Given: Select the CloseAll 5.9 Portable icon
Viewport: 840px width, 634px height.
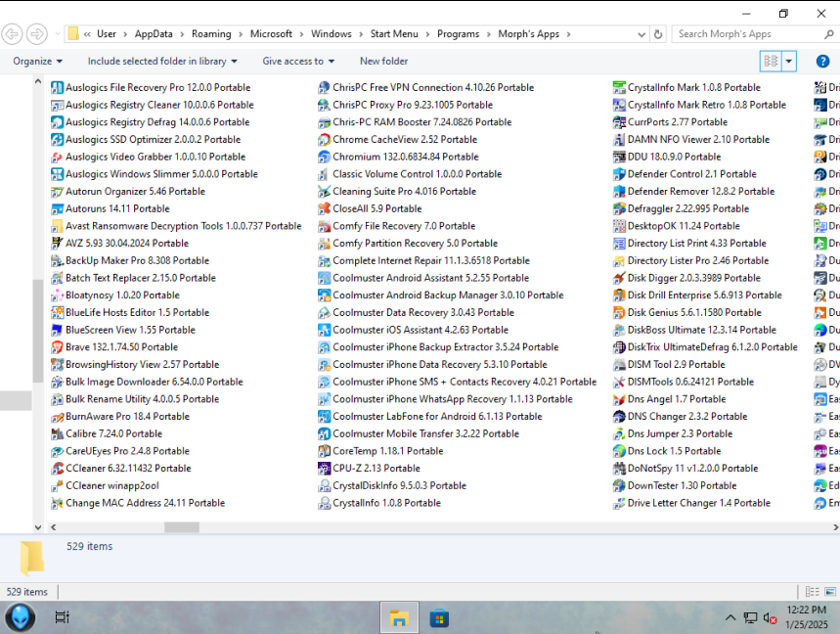Looking at the screenshot, I should [x=324, y=209].
